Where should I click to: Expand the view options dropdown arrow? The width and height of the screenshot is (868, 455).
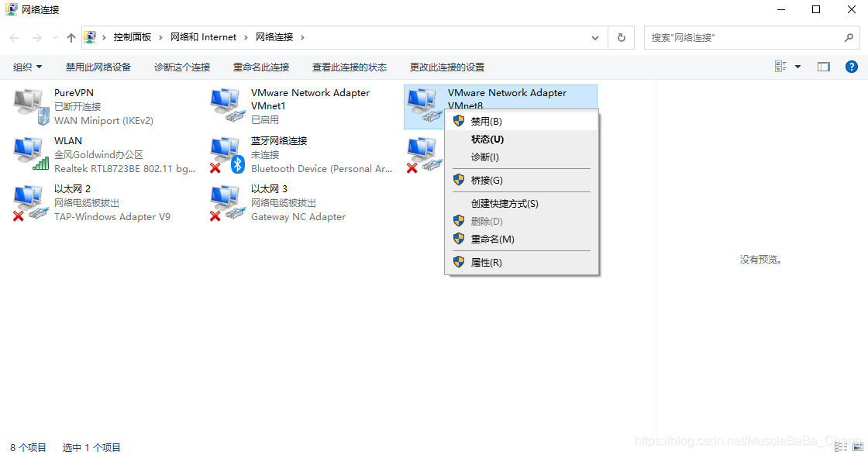[797, 67]
